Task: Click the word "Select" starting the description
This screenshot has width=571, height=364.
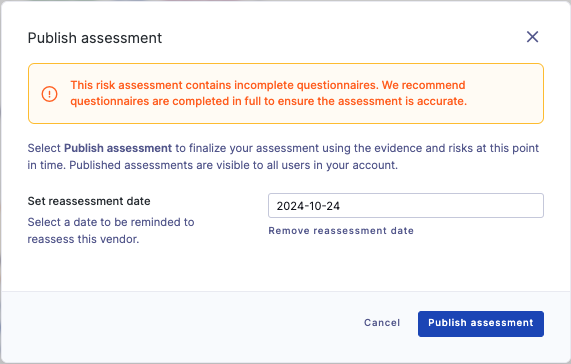Action: coord(44,148)
